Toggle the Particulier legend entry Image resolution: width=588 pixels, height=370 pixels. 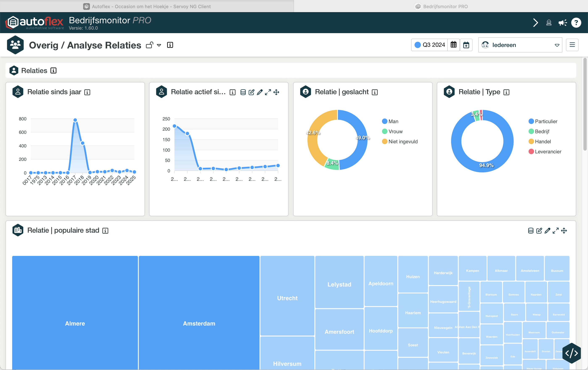pos(546,121)
